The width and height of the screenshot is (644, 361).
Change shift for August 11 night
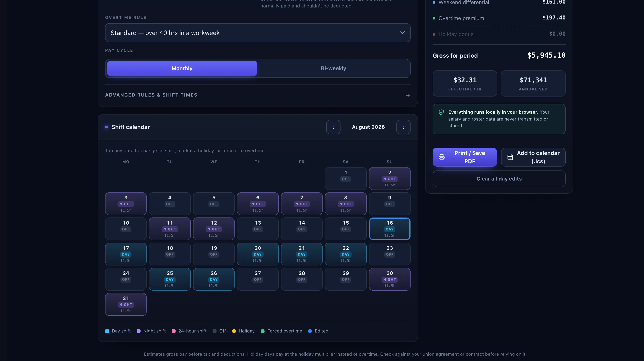(170, 229)
